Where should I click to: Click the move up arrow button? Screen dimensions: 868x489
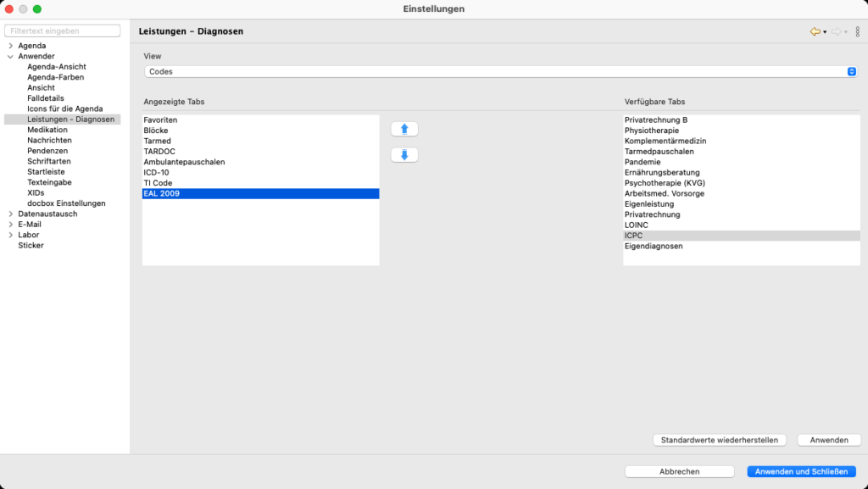pyautogui.click(x=404, y=129)
